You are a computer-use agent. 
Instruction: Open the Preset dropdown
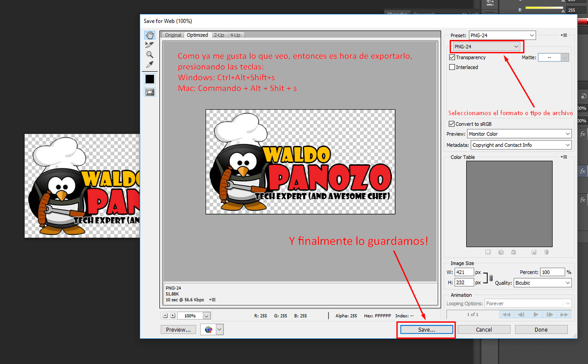[x=502, y=35]
